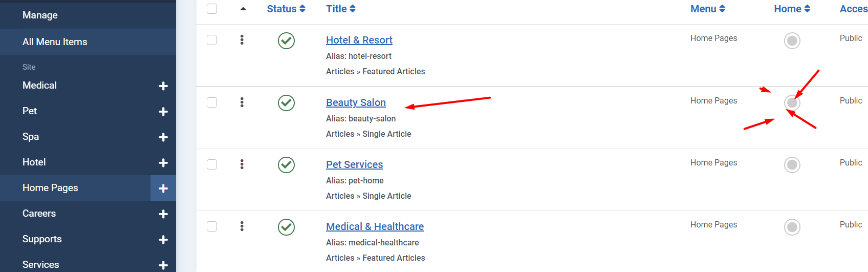Sort by the ordering arrow column header
Image resolution: width=868 pixels, height=272 pixels.
[x=243, y=9]
